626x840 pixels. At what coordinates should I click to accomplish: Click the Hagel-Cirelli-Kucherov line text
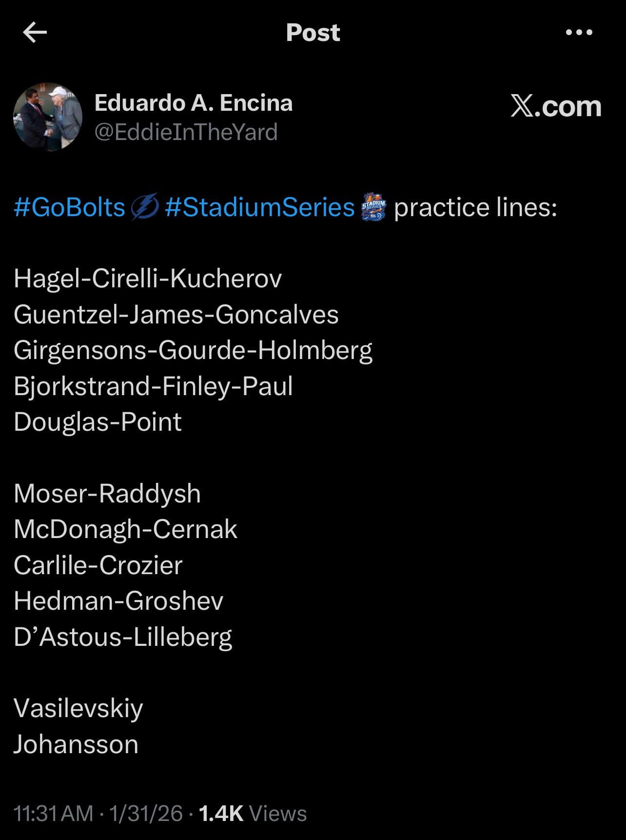pos(148,279)
